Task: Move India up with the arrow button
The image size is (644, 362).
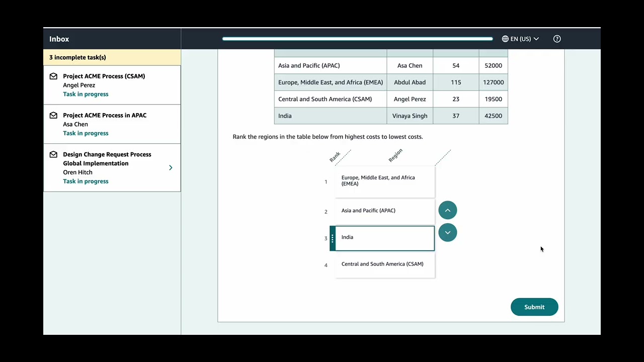Action: click(x=447, y=210)
